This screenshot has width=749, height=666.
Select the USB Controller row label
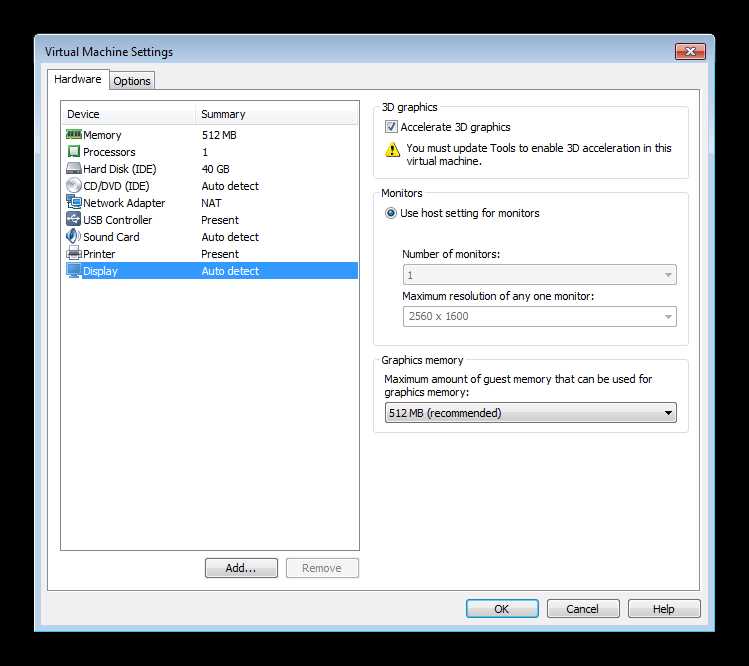[118, 220]
